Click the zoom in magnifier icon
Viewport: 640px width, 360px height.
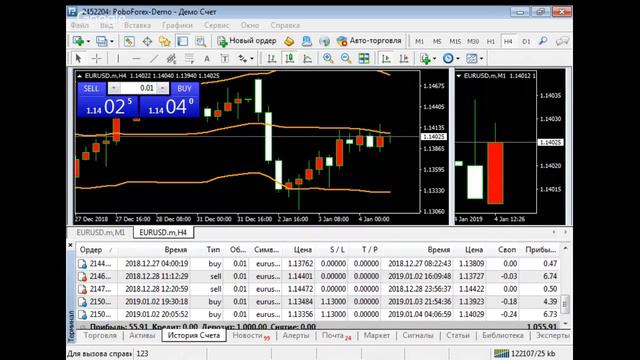click(328, 58)
